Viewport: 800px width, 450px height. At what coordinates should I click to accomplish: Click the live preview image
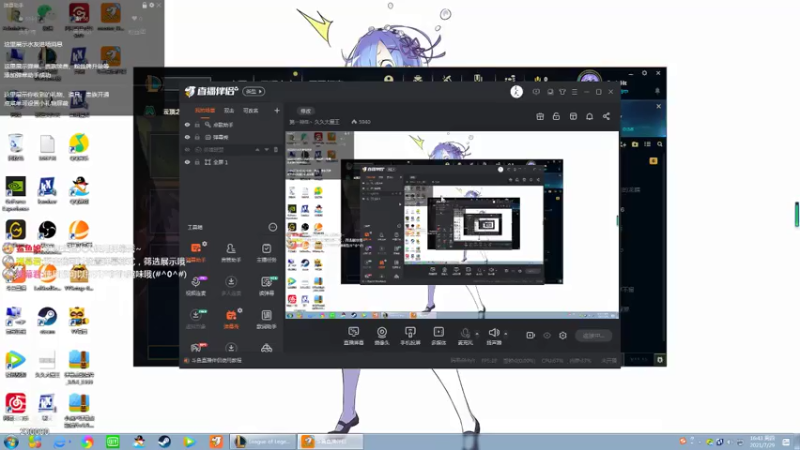tap(452, 225)
